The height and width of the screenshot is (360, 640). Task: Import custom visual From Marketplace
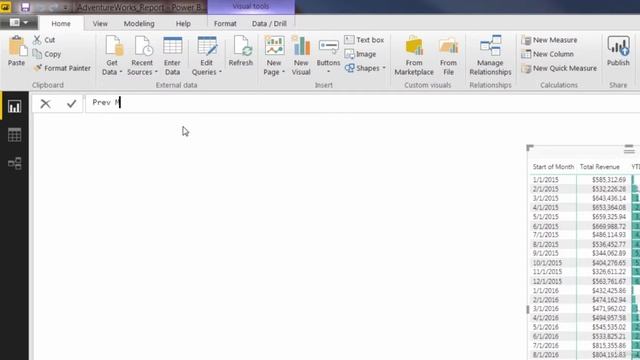click(x=414, y=55)
